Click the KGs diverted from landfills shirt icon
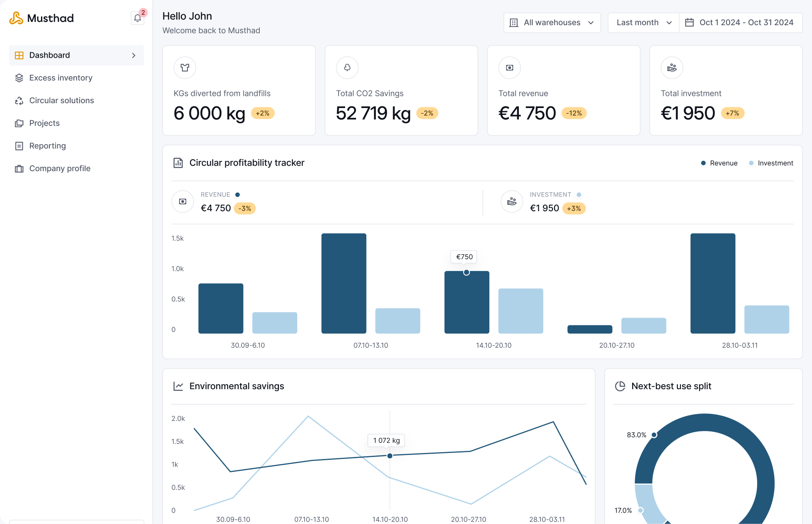812x524 pixels. point(185,67)
